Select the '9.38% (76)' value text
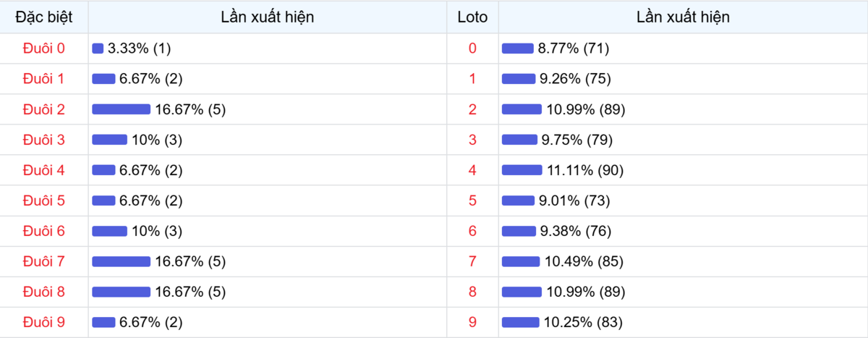Viewport: 868px width, 338px height. pos(576,231)
